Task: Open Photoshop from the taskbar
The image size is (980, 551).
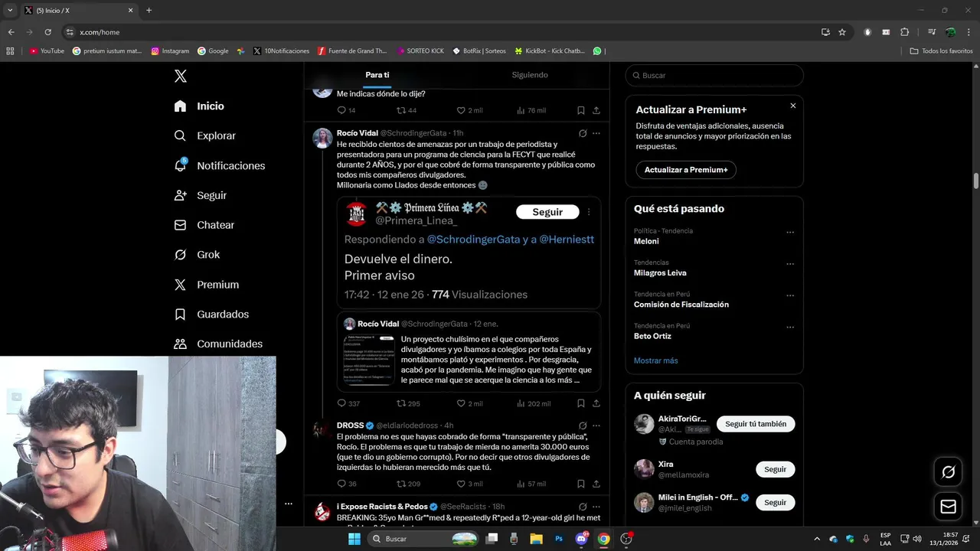Action: [559, 539]
